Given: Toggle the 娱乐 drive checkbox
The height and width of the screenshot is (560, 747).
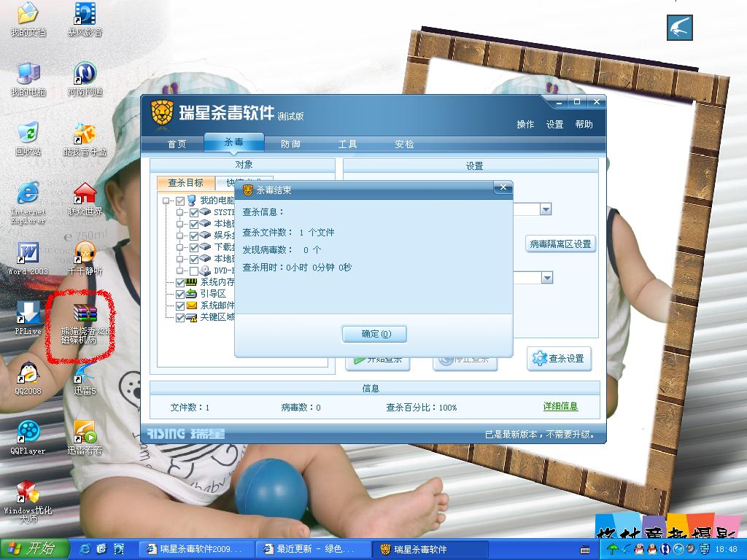Looking at the screenshot, I should [194, 236].
